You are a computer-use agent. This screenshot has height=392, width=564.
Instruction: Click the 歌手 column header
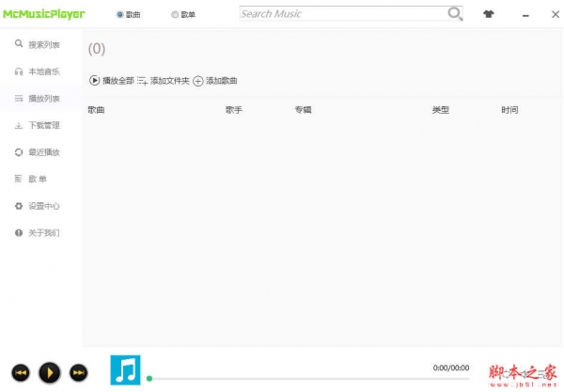234,110
